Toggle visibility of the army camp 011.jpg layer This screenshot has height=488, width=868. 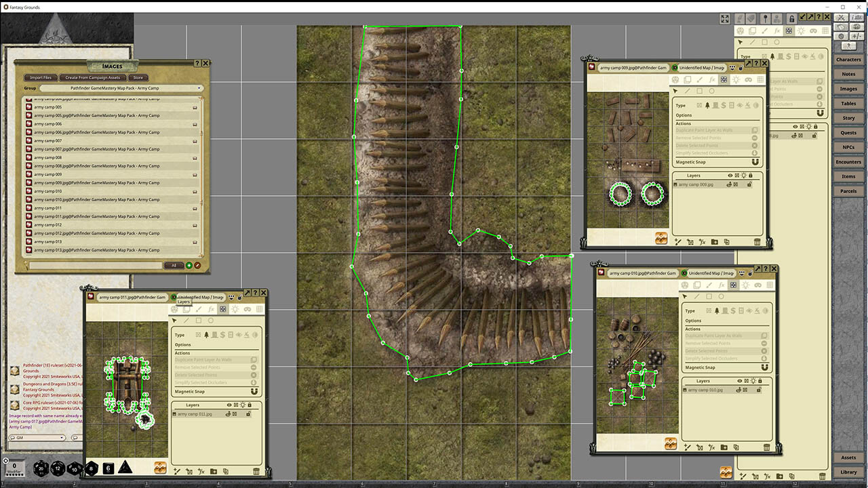coord(229,414)
